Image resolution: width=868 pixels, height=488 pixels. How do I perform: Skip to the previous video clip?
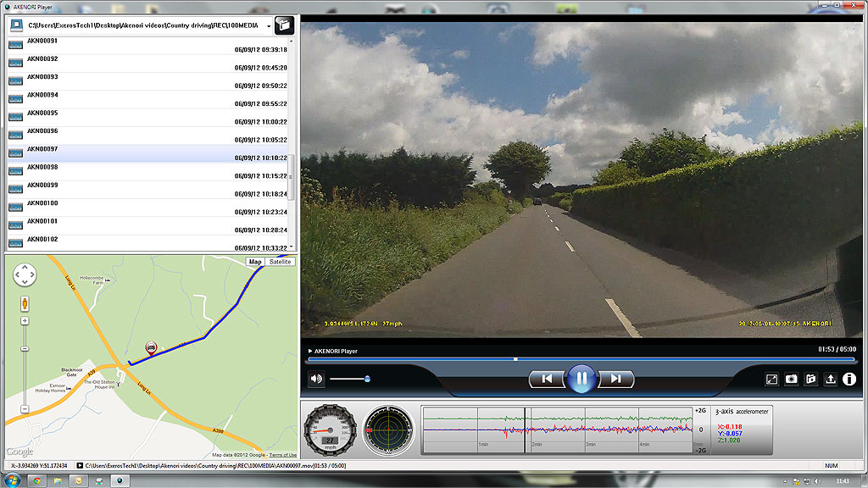coord(547,379)
